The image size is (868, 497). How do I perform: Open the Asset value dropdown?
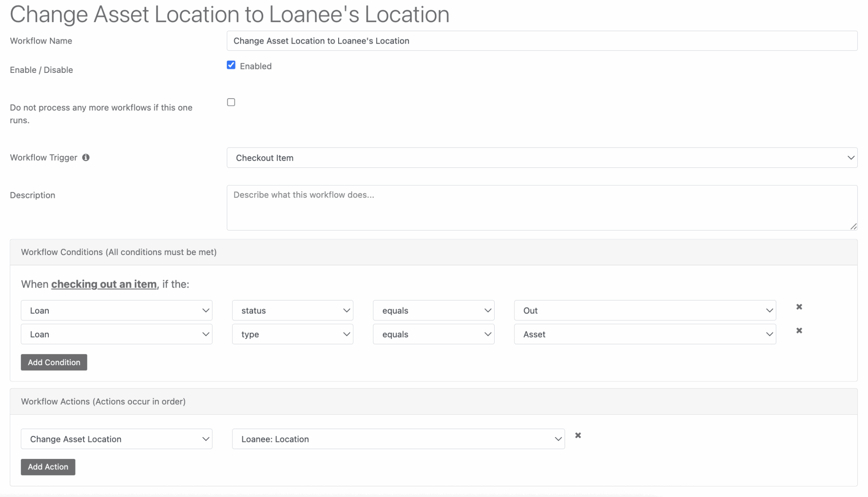point(644,334)
